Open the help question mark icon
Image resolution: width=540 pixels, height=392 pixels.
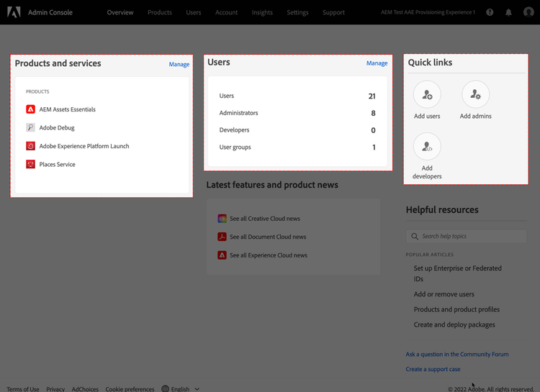coord(490,12)
